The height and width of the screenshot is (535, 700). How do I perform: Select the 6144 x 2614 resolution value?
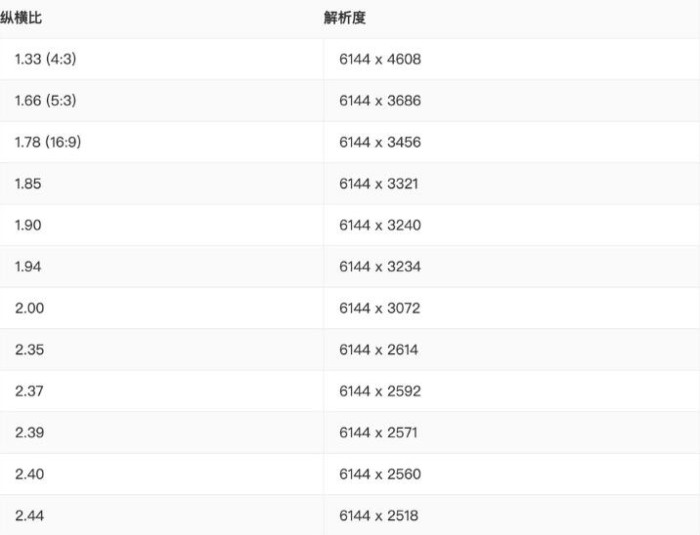click(x=379, y=350)
